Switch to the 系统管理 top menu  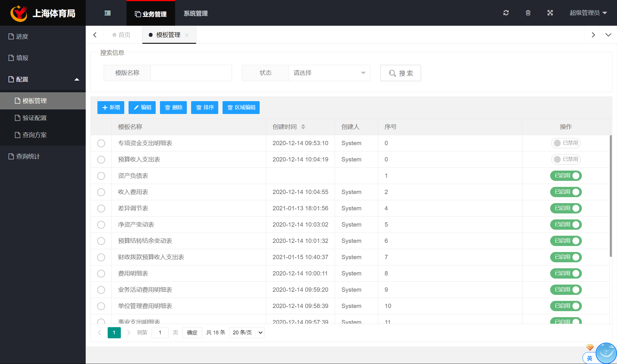pyautogui.click(x=196, y=13)
